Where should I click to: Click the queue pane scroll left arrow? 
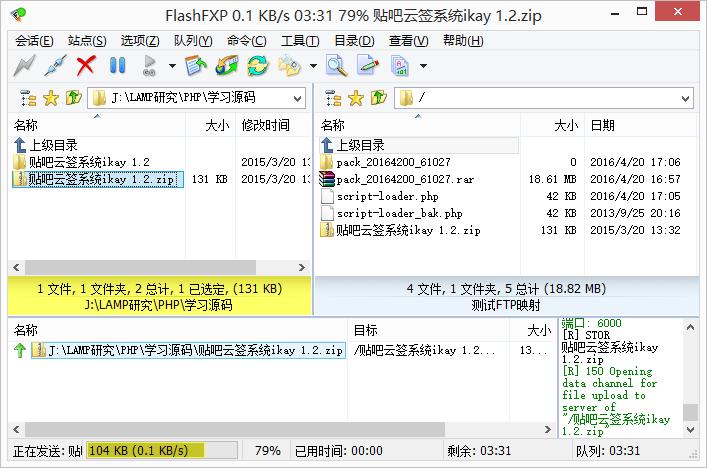tap(16, 429)
